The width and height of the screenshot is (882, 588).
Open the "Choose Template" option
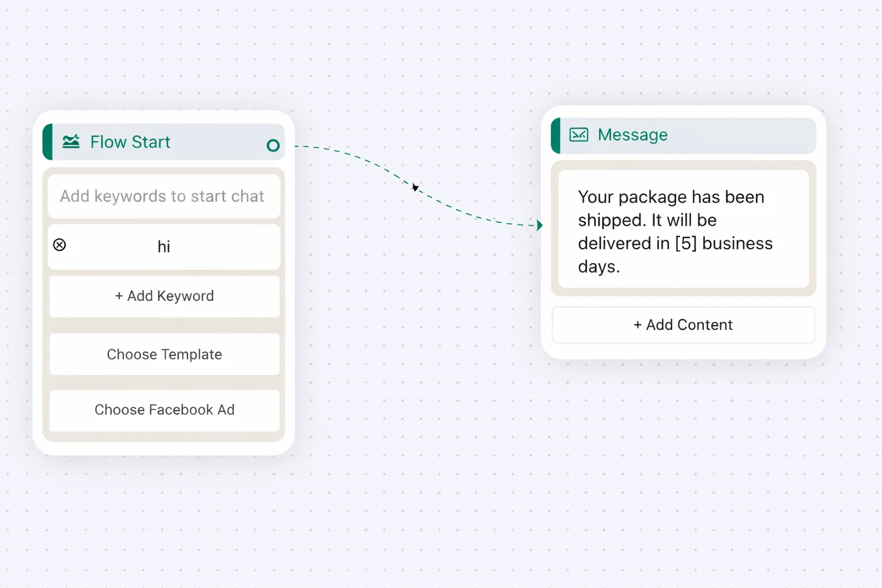pyautogui.click(x=164, y=354)
